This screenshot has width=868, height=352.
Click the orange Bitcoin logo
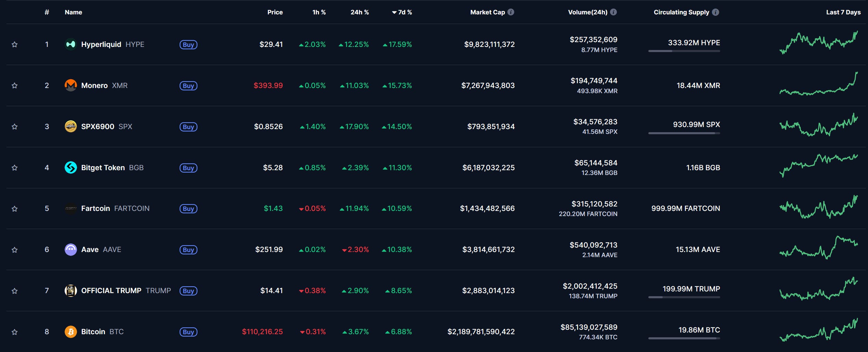(x=71, y=331)
